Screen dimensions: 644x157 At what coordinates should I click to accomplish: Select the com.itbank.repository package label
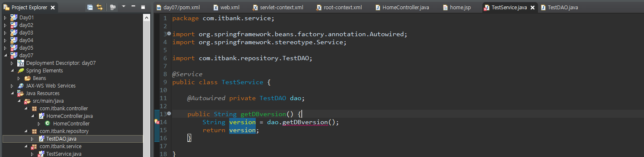64,131
